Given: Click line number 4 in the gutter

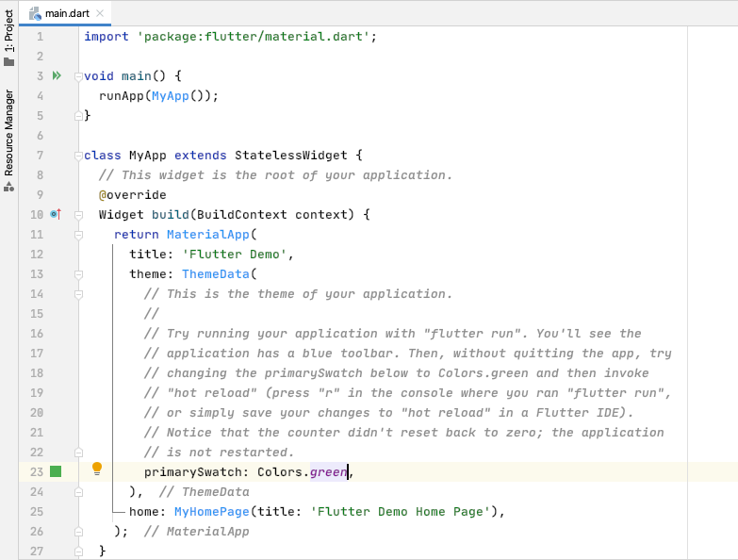Looking at the screenshot, I should pos(39,95).
